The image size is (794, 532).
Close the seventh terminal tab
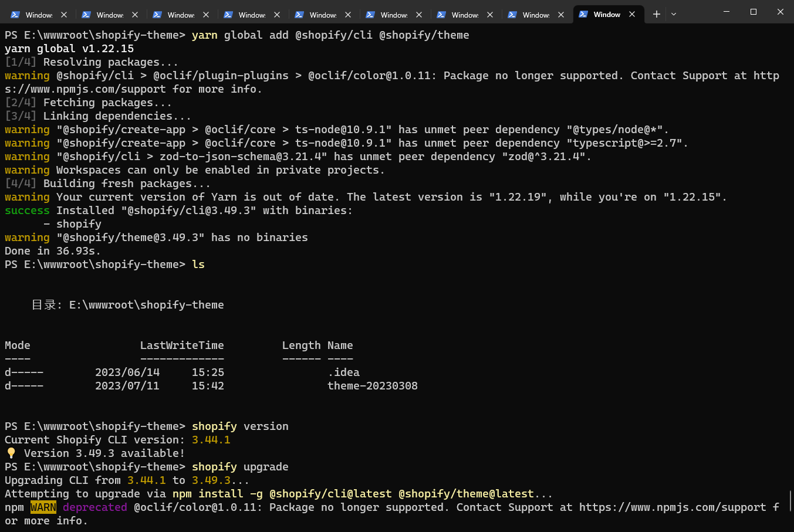tap(490, 15)
